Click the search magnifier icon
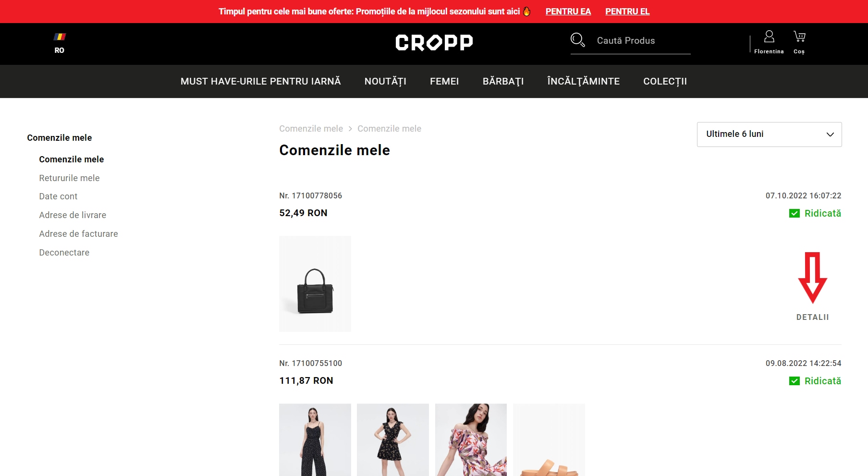 tap(577, 40)
